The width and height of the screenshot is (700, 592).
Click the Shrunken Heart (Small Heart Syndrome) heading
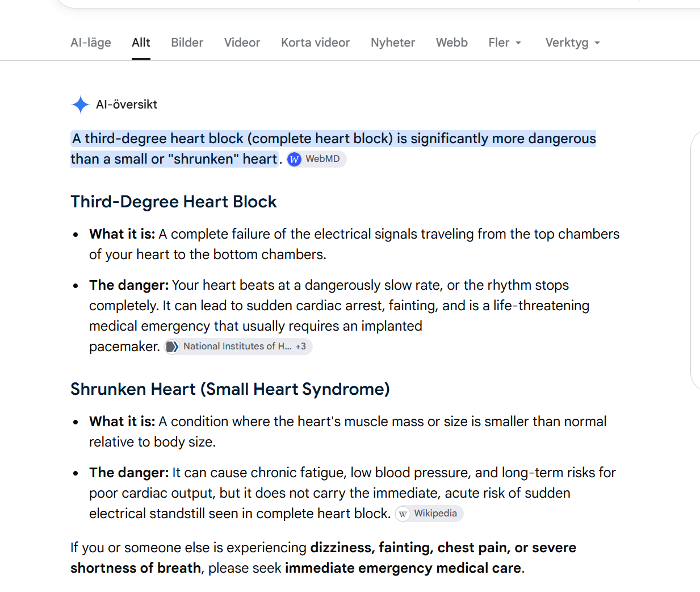click(x=230, y=389)
